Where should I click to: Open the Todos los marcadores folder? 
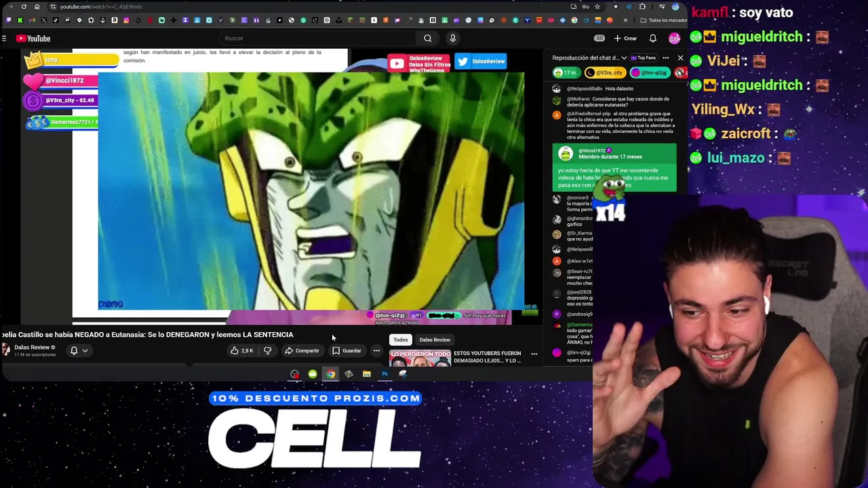(x=664, y=20)
